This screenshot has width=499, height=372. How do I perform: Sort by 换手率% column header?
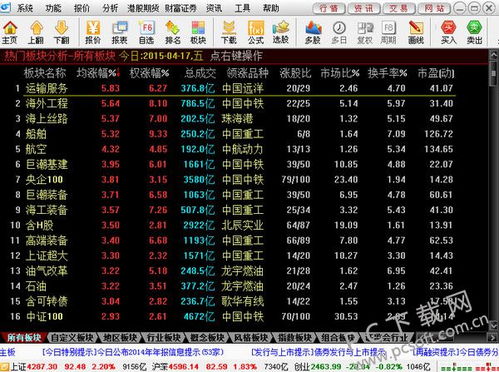click(387, 73)
